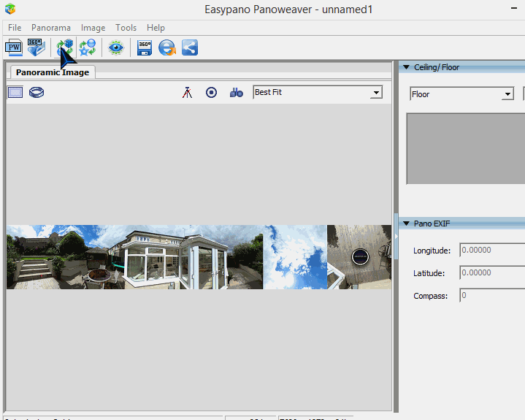
Task: Open the Floor selection dropdown
Action: [507, 94]
